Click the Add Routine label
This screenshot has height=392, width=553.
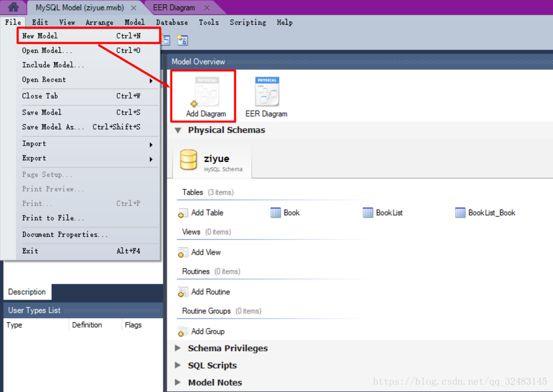(211, 292)
